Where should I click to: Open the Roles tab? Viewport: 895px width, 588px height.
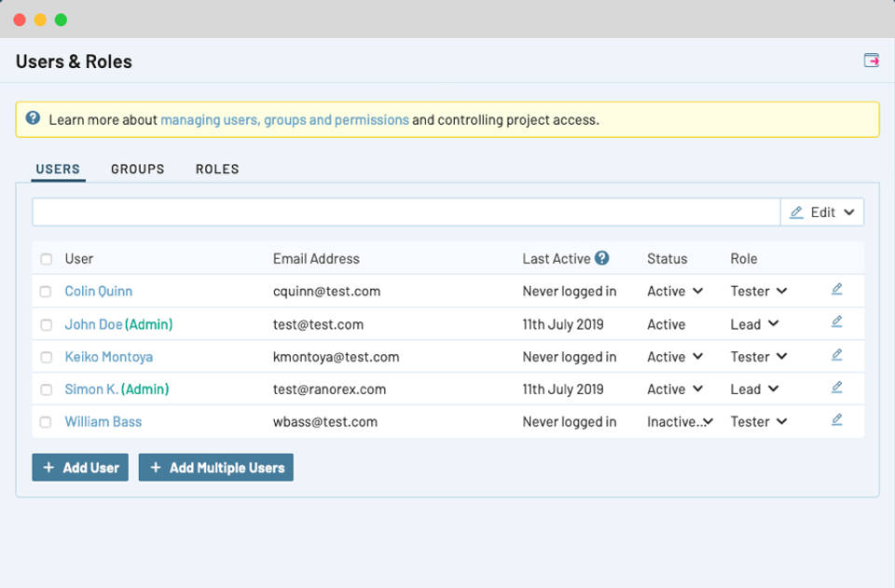pos(217,169)
